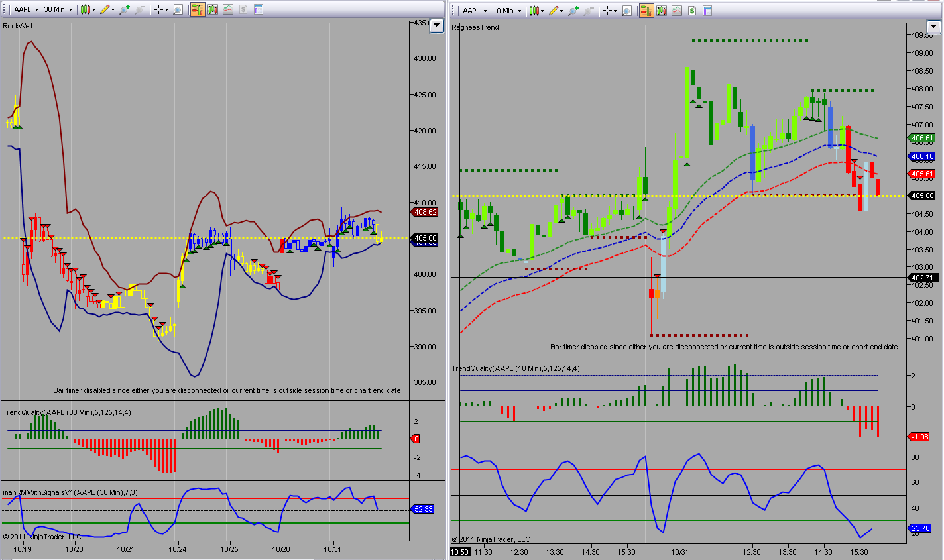Open the AAPL instrument selector on the 10 Min chart
This screenshot has width=944, height=560.
click(475, 11)
